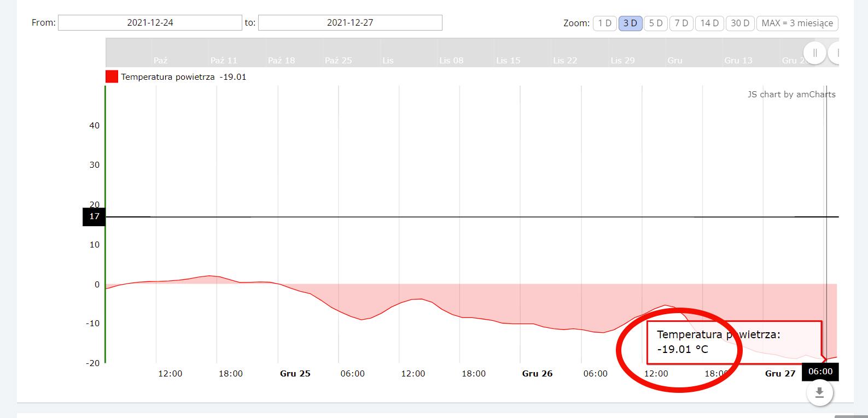Click the From date input field
Image resolution: width=868 pixels, height=418 pixels.
(150, 23)
